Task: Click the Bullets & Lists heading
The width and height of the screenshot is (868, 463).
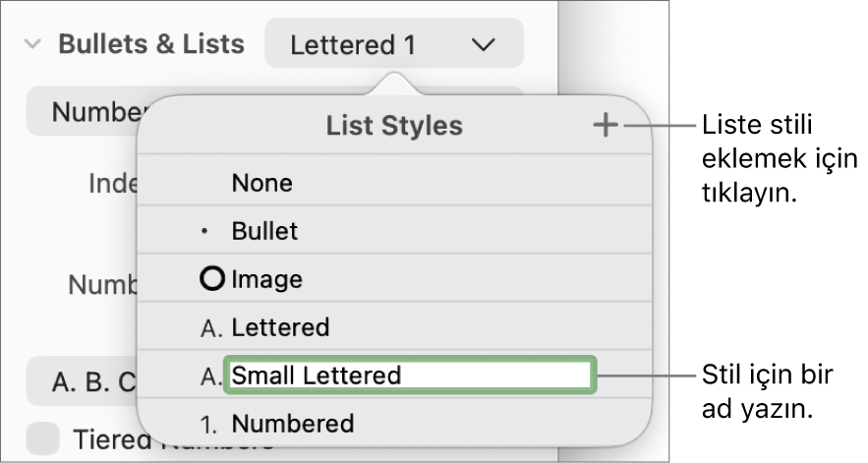Action: pos(151,44)
